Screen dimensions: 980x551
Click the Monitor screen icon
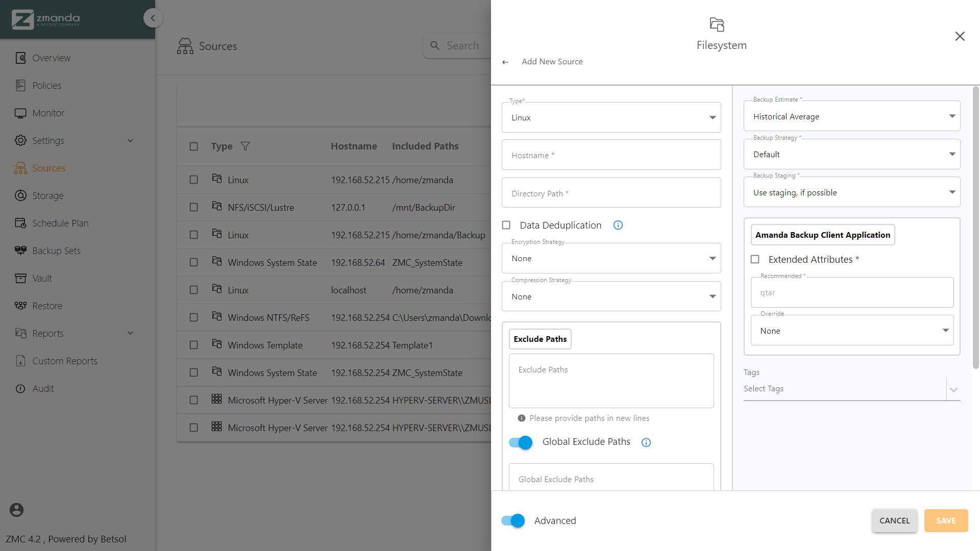(x=20, y=113)
